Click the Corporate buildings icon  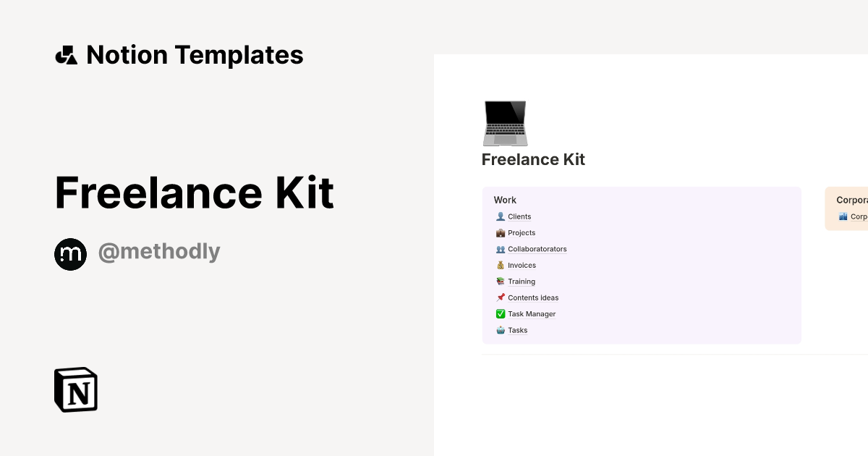coord(845,216)
